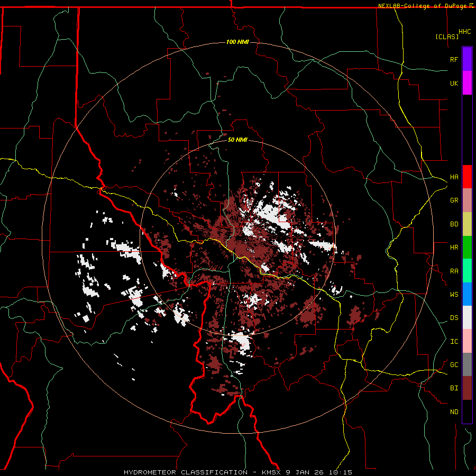The height and width of the screenshot is (476, 476).
Task: Click the ND legend label
Action: [454, 412]
